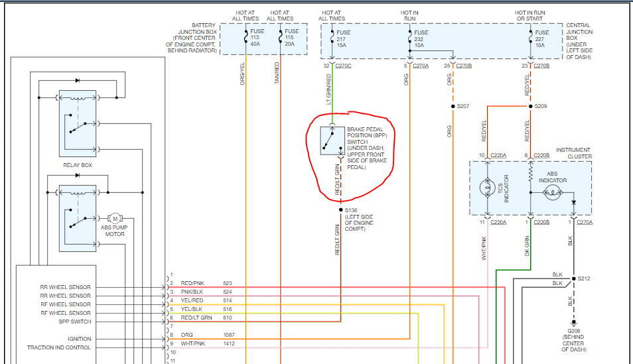Click the Fuse 217 15A symbol
Image resolution: width=633 pixels, height=364 pixels.
point(332,36)
